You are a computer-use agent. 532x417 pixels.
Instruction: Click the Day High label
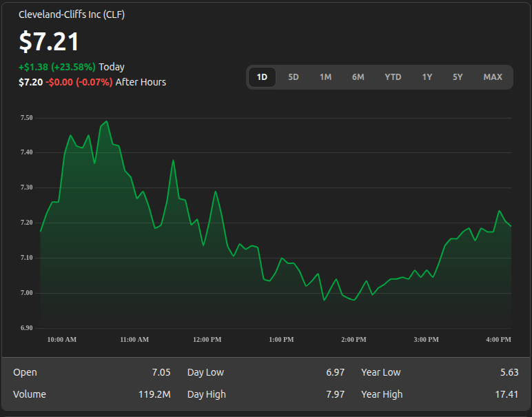pos(207,394)
